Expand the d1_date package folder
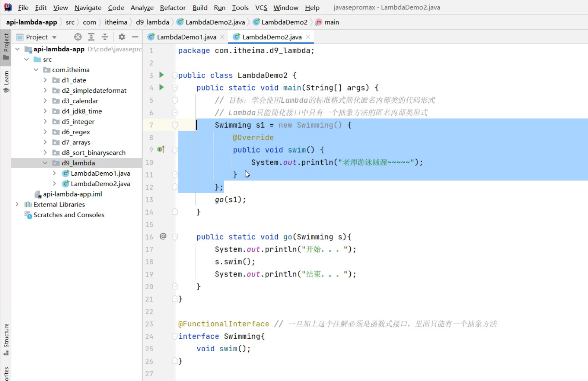Viewport: 588px width, 381px height. [45, 80]
